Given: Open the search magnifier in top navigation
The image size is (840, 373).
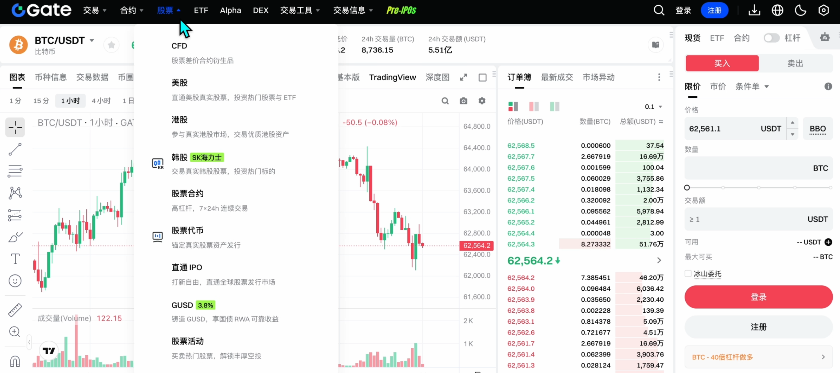Looking at the screenshot, I should [x=659, y=10].
